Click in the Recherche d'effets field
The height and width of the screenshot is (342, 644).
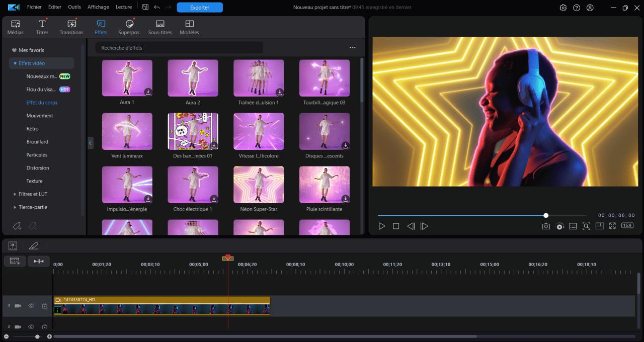coord(179,48)
